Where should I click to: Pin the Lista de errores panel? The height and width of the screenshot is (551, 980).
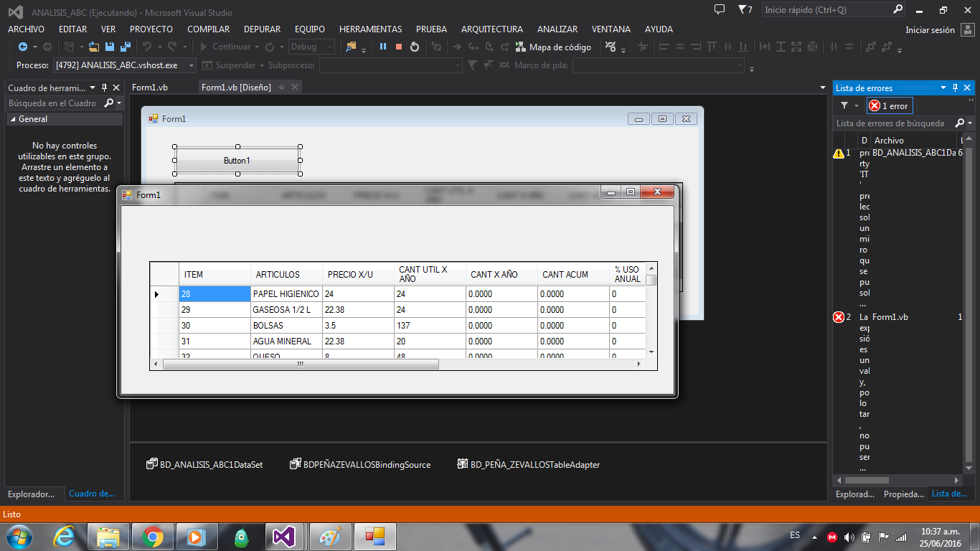click(x=955, y=88)
